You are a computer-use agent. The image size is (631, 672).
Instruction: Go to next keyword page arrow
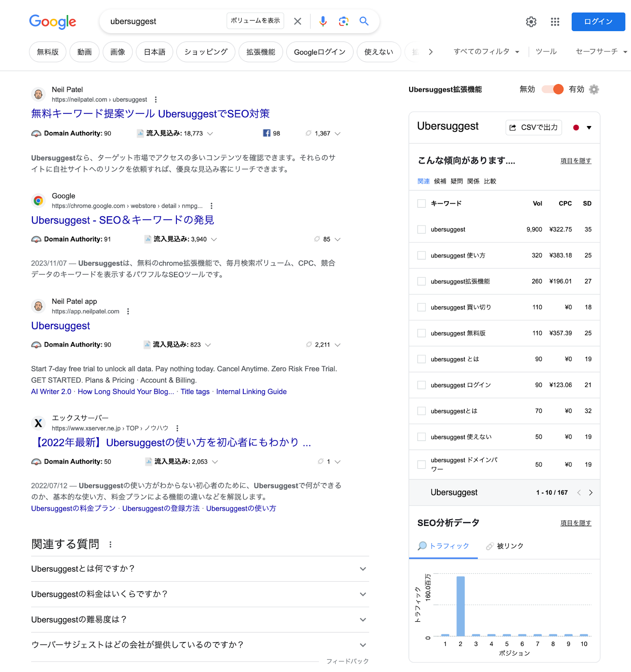pos(591,493)
